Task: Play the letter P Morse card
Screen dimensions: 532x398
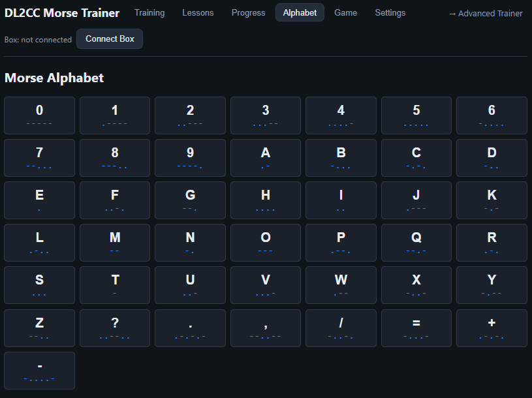Action: click(341, 243)
